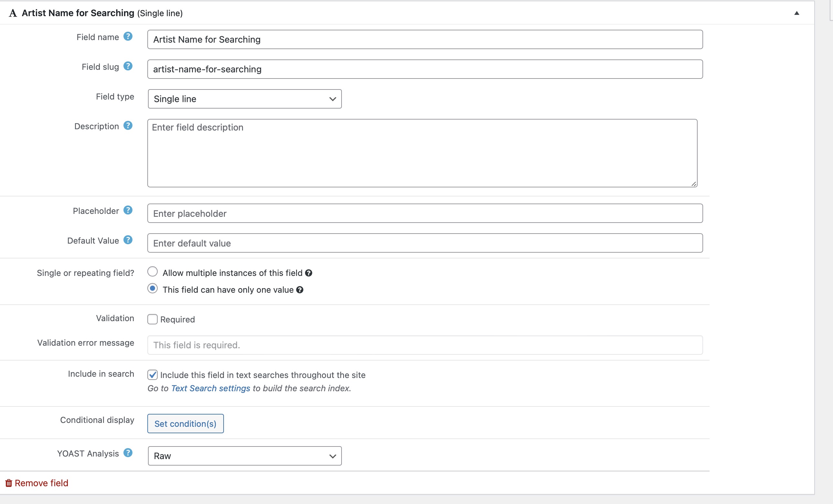Open the Field name help icon
This screenshot has height=504, width=833.
(x=128, y=37)
